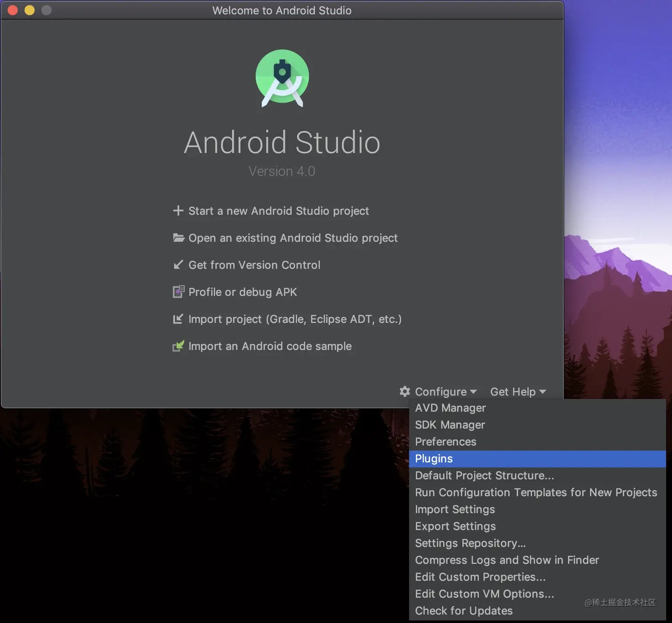Image resolution: width=672 pixels, height=623 pixels.
Task: Collapse the Configure dropdown
Action: pos(446,391)
